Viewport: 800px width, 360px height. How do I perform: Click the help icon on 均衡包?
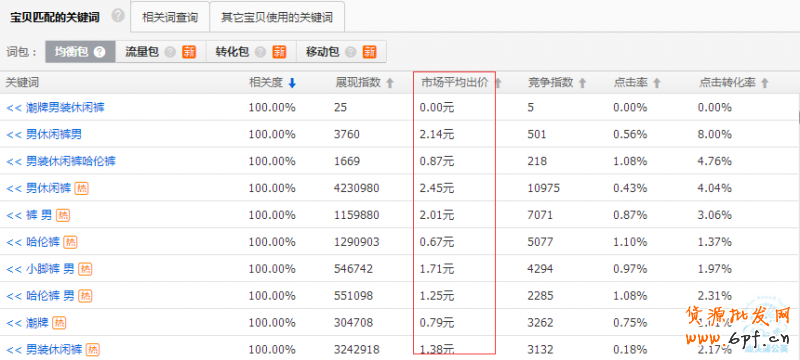tap(99, 52)
